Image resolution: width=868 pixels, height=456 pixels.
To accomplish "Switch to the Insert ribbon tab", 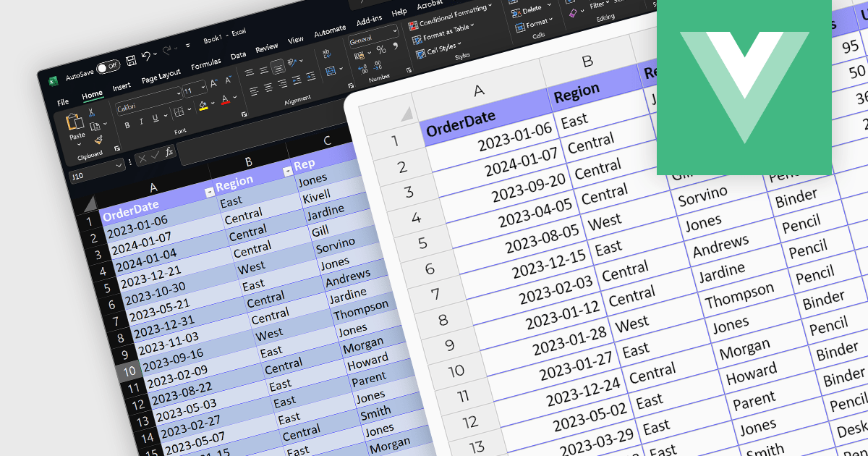I will 122,87.
